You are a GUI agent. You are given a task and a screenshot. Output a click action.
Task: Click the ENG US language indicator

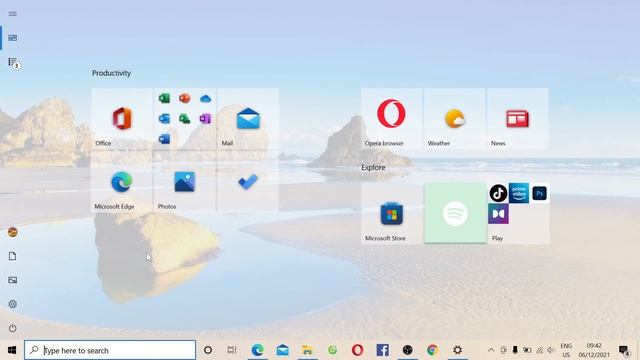pyautogui.click(x=566, y=350)
